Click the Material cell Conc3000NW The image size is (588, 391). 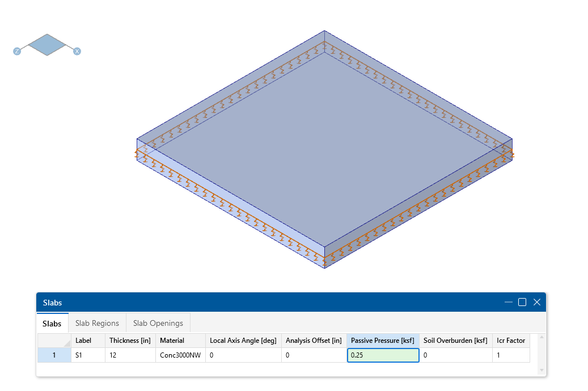(x=179, y=355)
